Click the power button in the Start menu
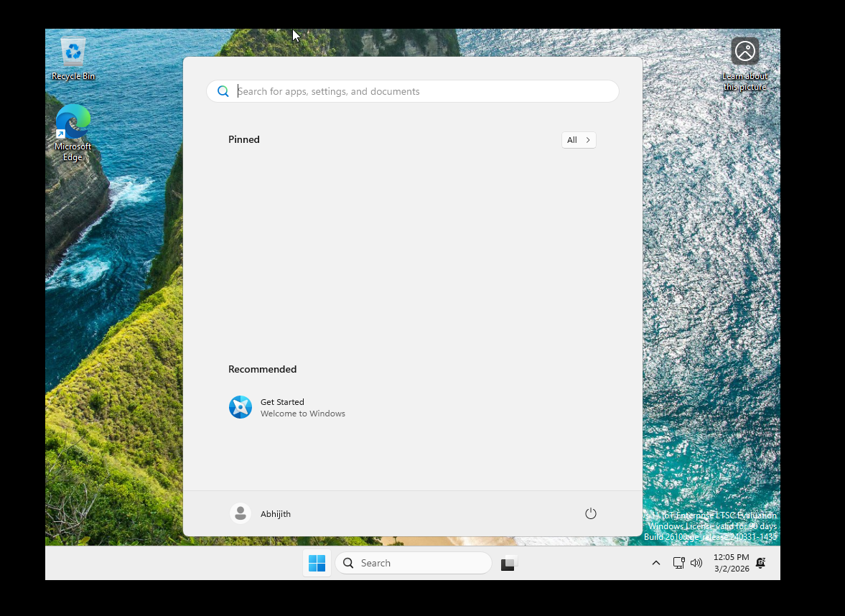 click(590, 513)
